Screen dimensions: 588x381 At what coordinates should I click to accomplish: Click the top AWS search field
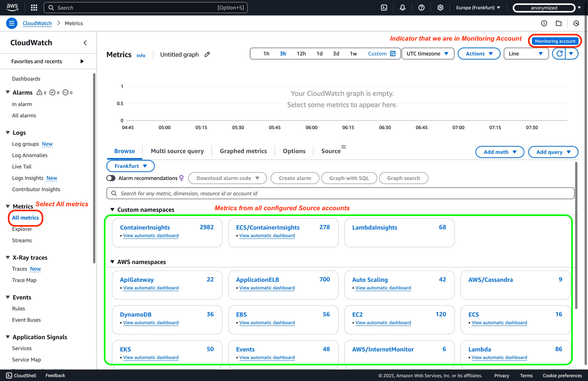pos(146,8)
